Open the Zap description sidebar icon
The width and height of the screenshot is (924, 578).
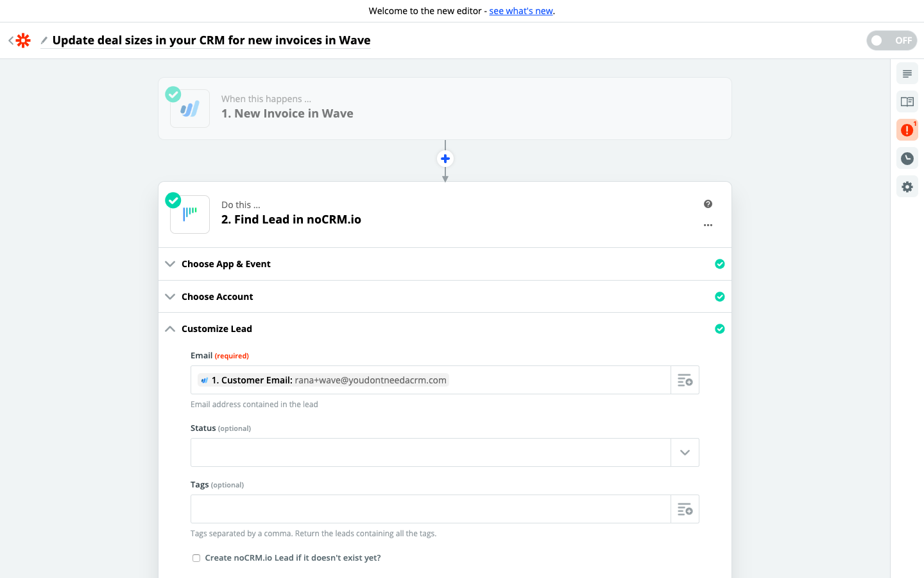[x=907, y=74]
